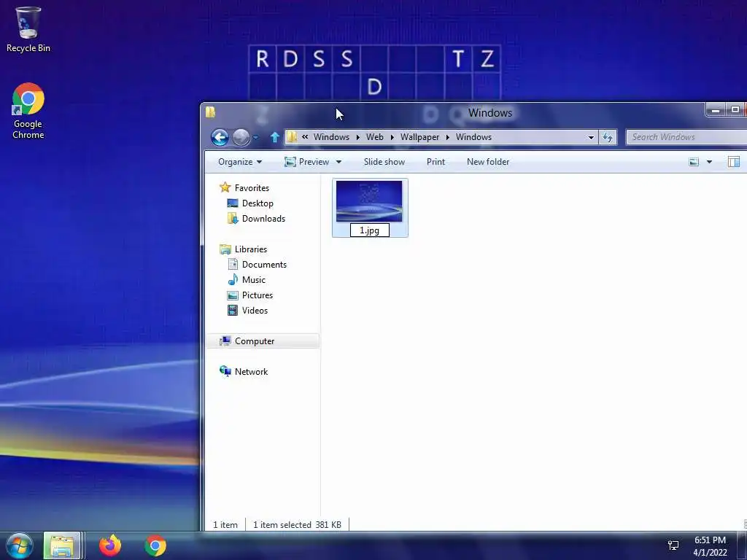Image resolution: width=747 pixels, height=560 pixels.
Task: Go back with the Explorer Back arrow
Action: [220, 138]
